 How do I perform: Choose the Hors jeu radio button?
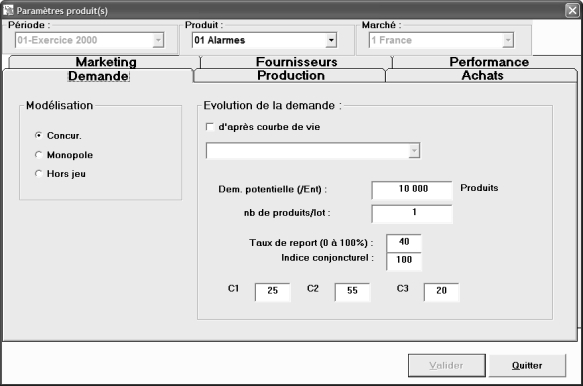[38, 174]
